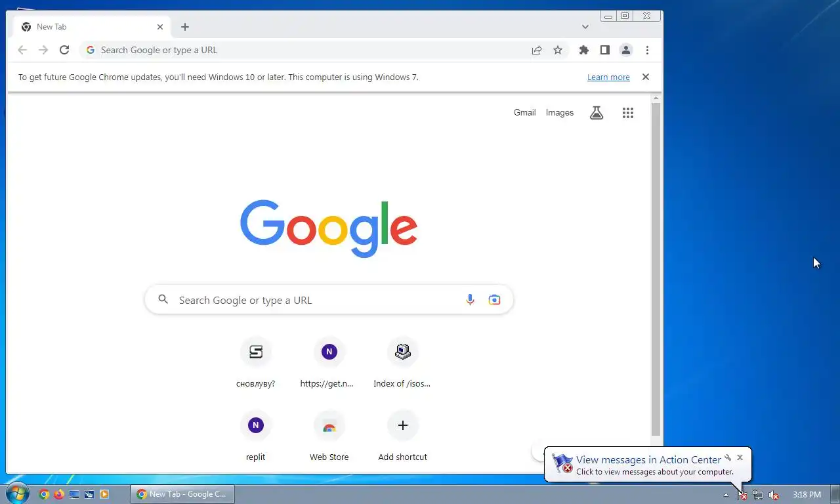The width and height of the screenshot is (840, 504).
Task: Close the New Tab tab
Action: click(x=160, y=27)
